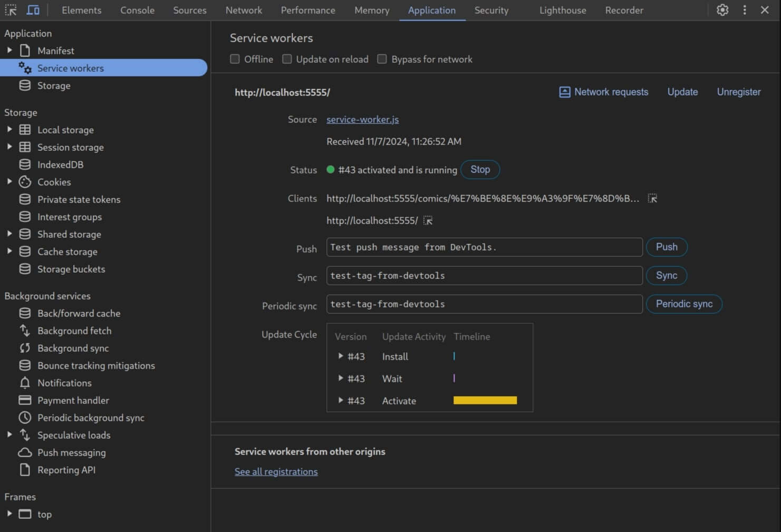Enable the Offline checkbox

coord(235,59)
